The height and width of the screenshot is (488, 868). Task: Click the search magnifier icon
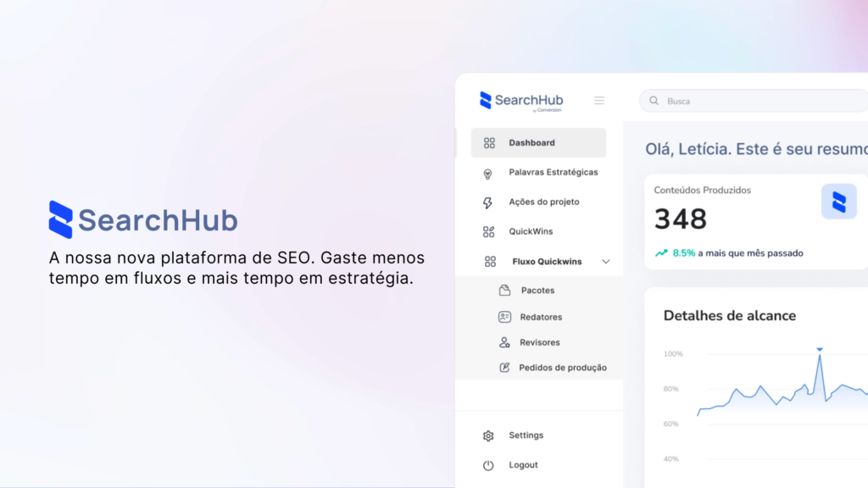pyautogui.click(x=654, y=100)
